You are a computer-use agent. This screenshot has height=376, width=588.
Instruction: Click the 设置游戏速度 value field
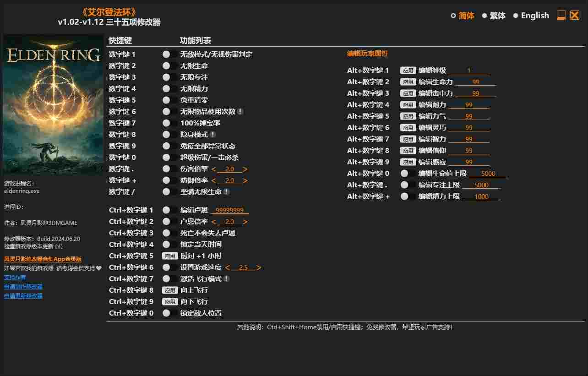243,267
